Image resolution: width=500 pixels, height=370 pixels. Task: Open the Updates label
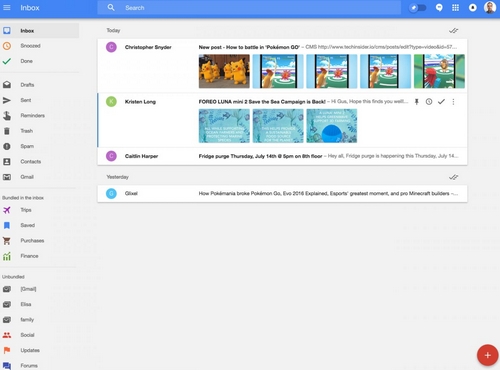[x=30, y=350]
